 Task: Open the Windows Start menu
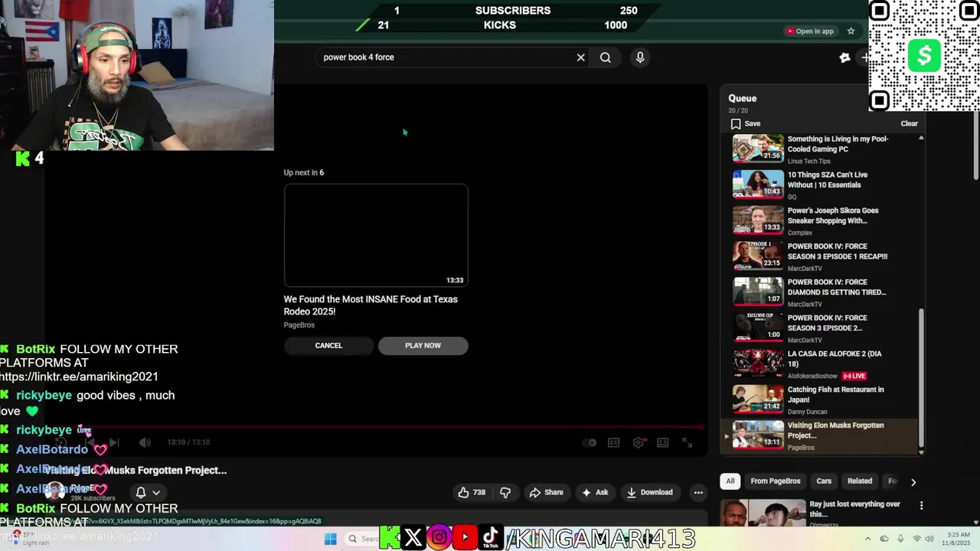pos(331,539)
